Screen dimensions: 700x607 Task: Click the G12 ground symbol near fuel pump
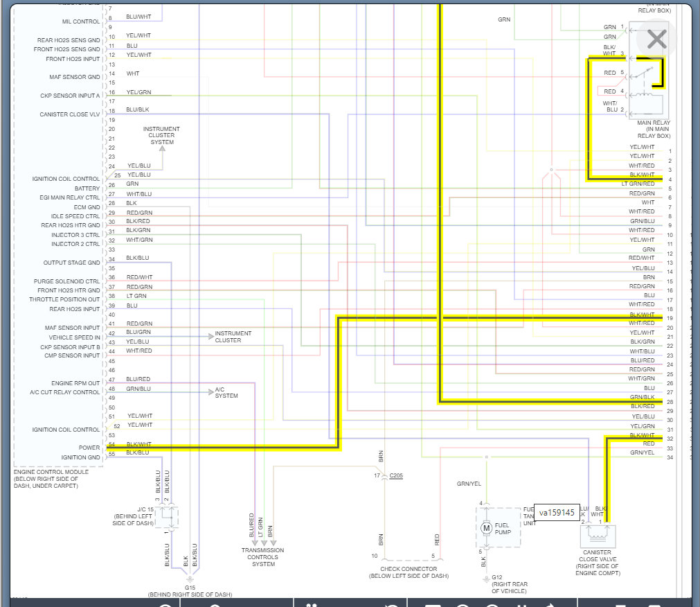[486, 579]
